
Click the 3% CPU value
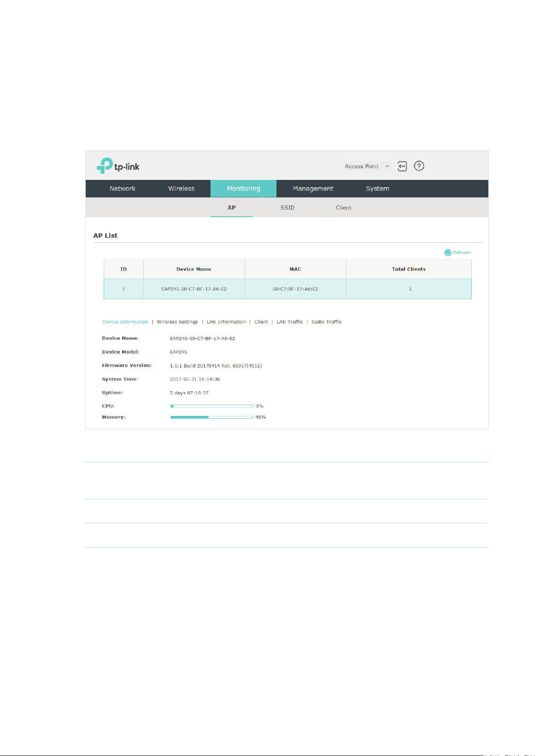(x=259, y=406)
